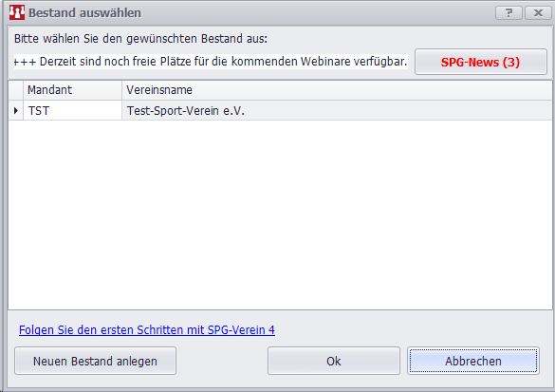Cancel using the Abbrechen button

point(473,361)
